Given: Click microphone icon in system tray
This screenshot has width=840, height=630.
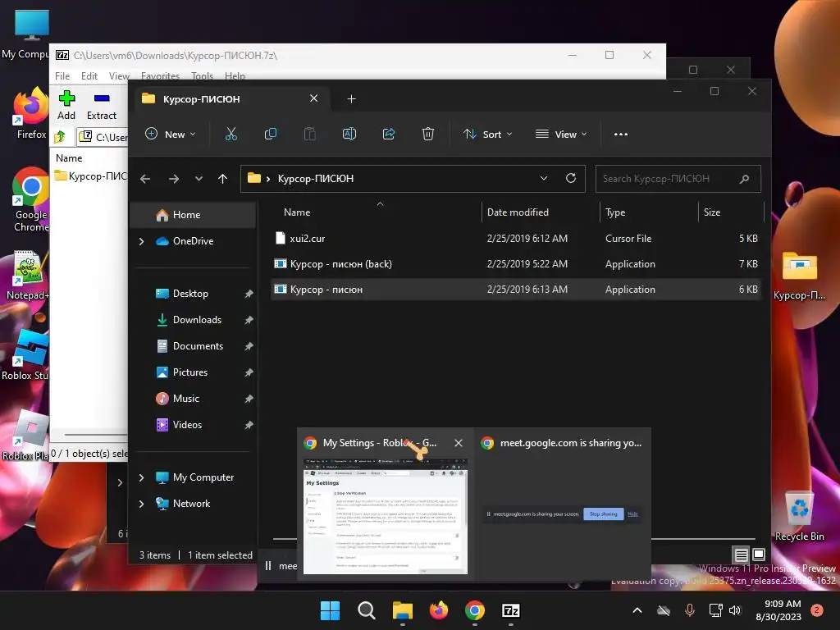Looking at the screenshot, I should (690, 610).
